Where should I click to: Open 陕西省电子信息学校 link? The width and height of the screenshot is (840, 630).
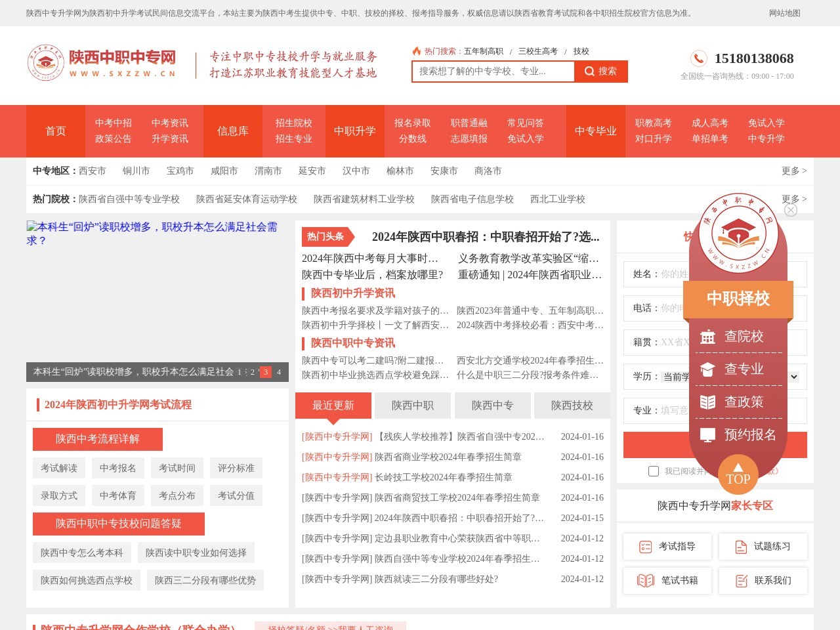pyautogui.click(x=472, y=199)
